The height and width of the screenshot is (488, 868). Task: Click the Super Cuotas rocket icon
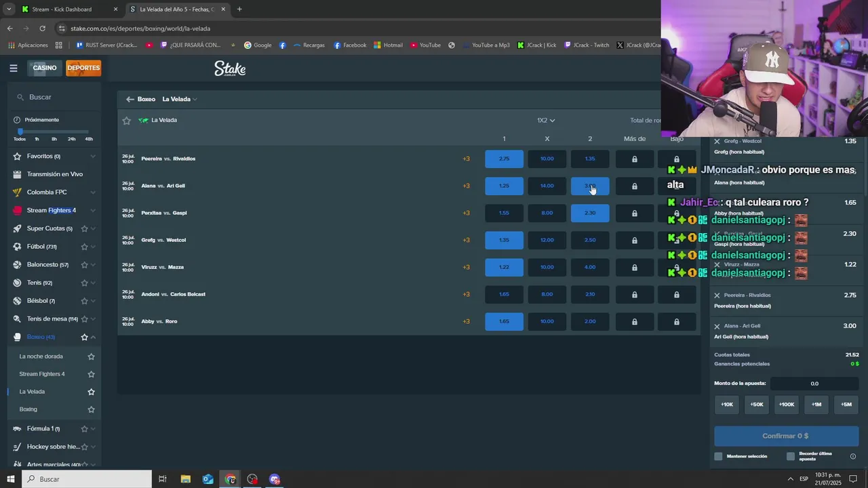pyautogui.click(x=18, y=228)
